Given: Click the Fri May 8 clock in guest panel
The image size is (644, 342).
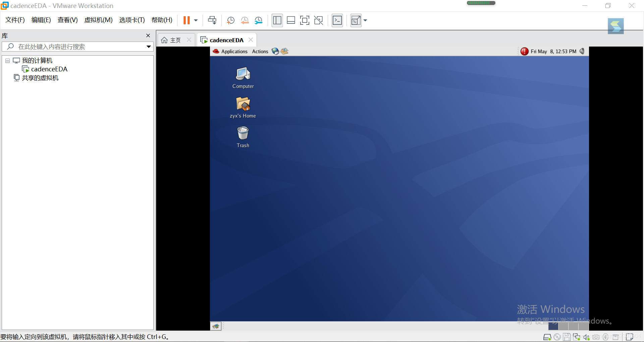Looking at the screenshot, I should click(x=553, y=51).
